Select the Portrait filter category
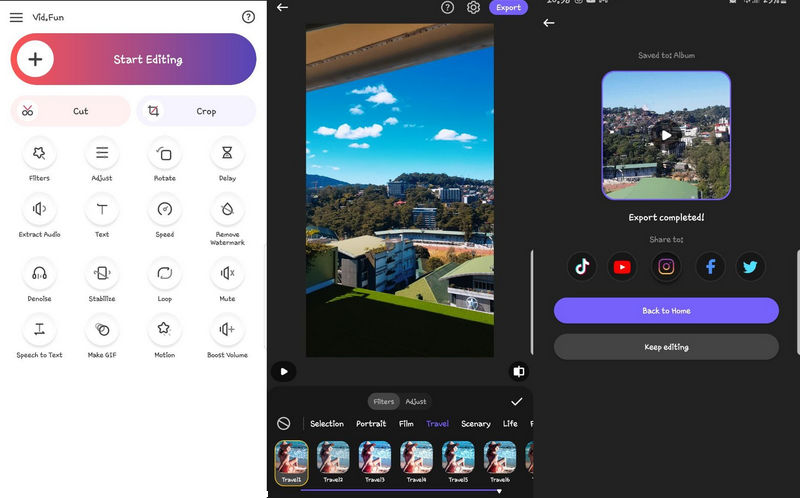This screenshot has width=800, height=498. [371, 424]
